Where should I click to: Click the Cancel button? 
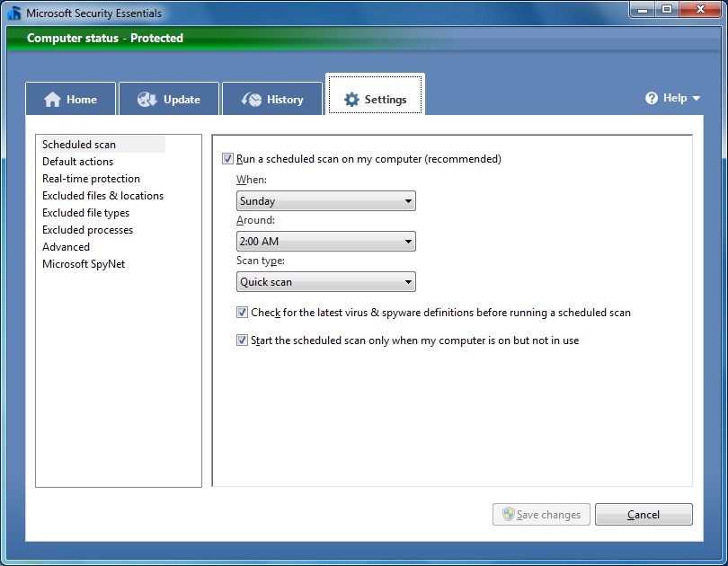(644, 514)
